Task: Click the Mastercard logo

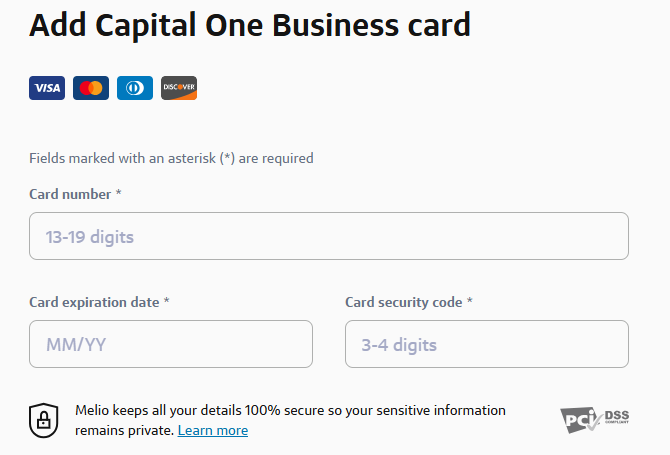Action: pyautogui.click(x=91, y=88)
